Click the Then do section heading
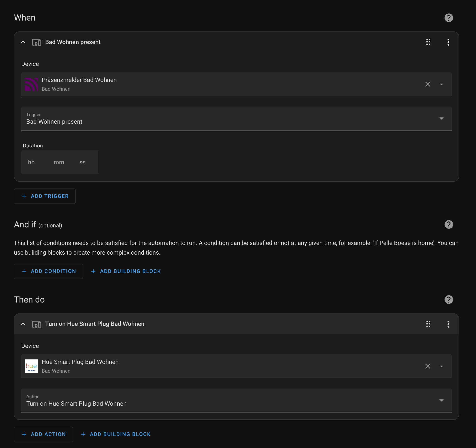 coord(29,300)
